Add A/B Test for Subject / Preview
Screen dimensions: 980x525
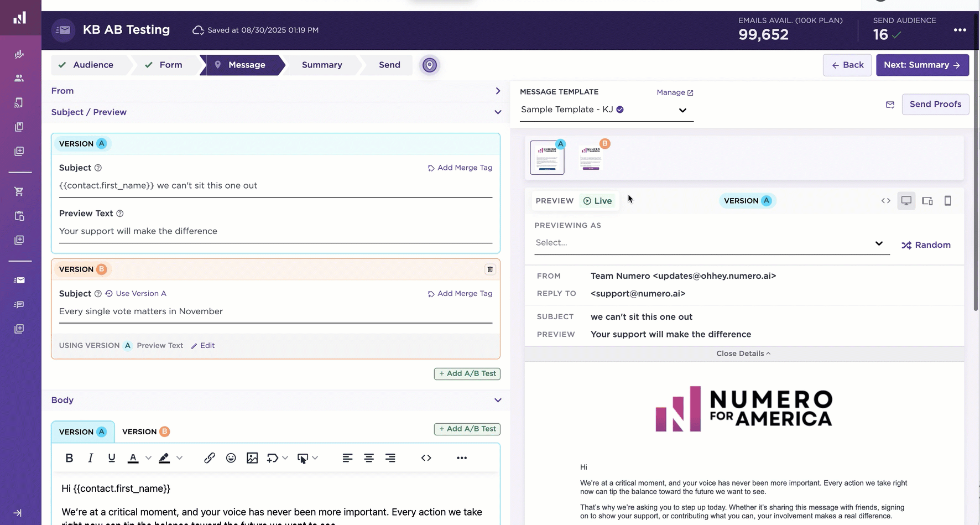[467, 374]
